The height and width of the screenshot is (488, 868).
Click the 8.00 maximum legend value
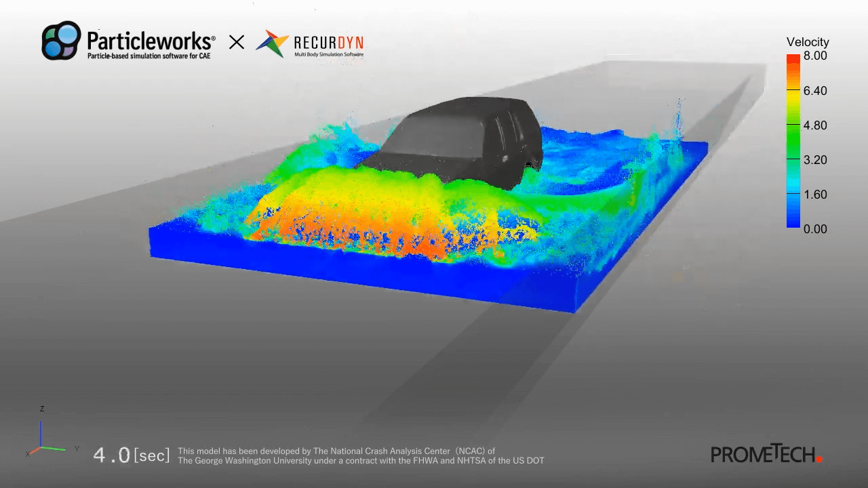(815, 56)
